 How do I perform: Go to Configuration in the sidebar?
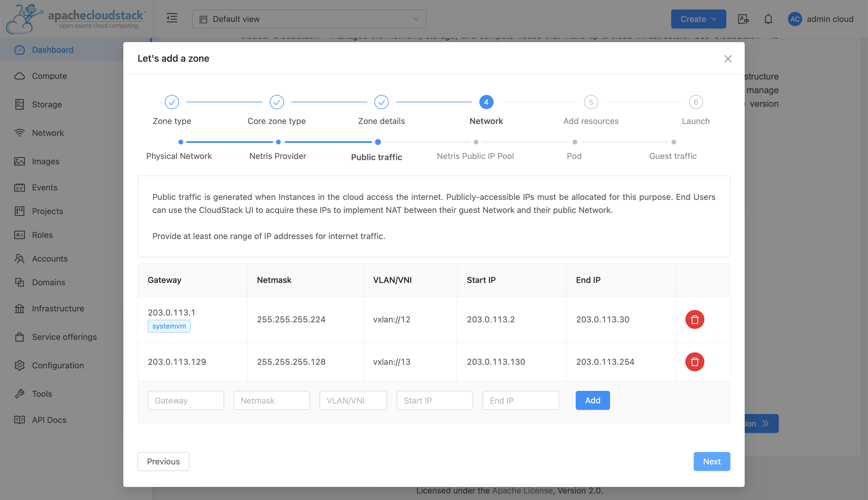point(58,365)
